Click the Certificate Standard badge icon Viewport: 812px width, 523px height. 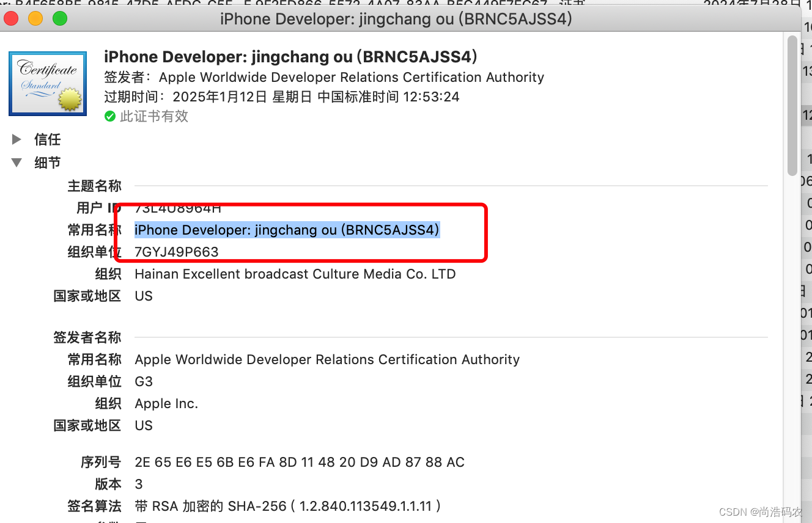coord(47,83)
